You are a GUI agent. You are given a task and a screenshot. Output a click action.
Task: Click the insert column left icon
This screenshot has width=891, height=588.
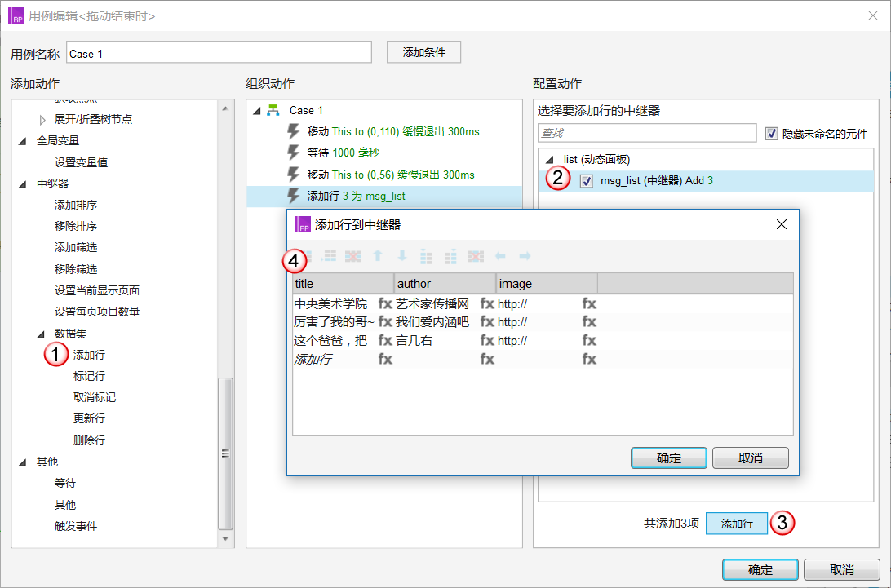pos(426,256)
